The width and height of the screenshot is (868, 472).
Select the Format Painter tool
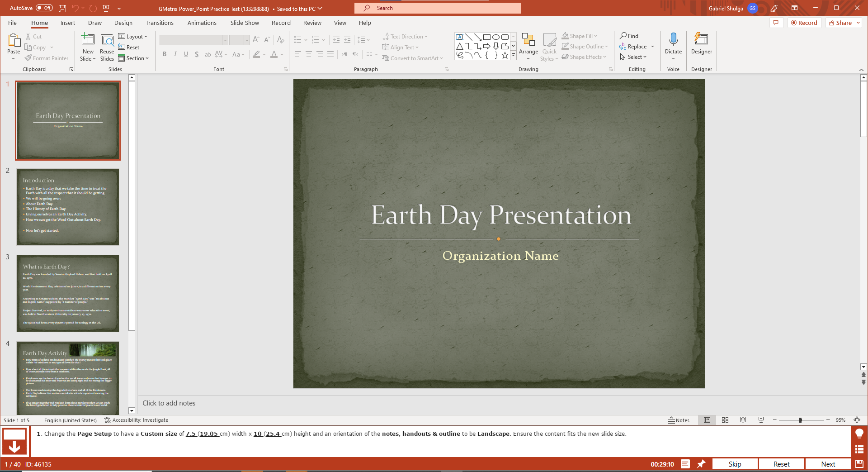click(47, 58)
